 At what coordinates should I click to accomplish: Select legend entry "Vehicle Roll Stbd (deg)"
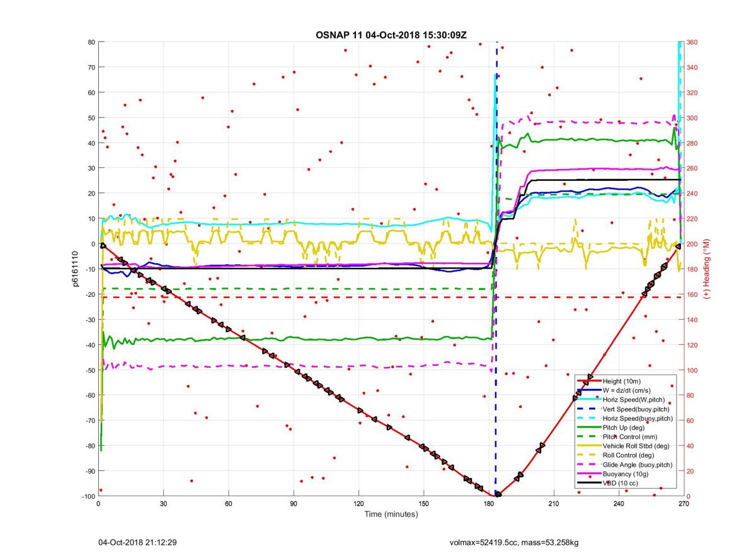[x=638, y=446]
